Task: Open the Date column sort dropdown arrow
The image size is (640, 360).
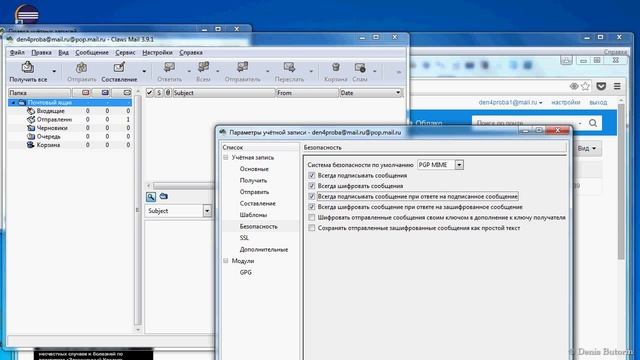Action: coord(398,93)
